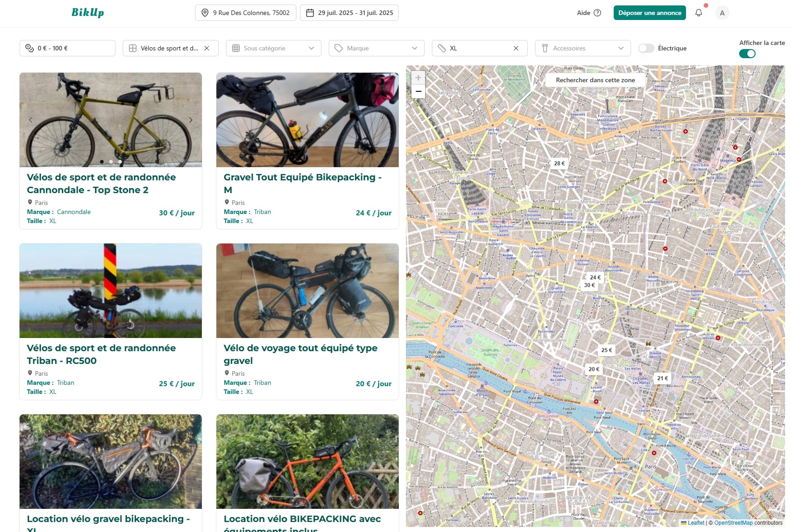This screenshot has height=532, width=791.
Task: Disable the Afficher la carte toggle
Action: point(747,54)
